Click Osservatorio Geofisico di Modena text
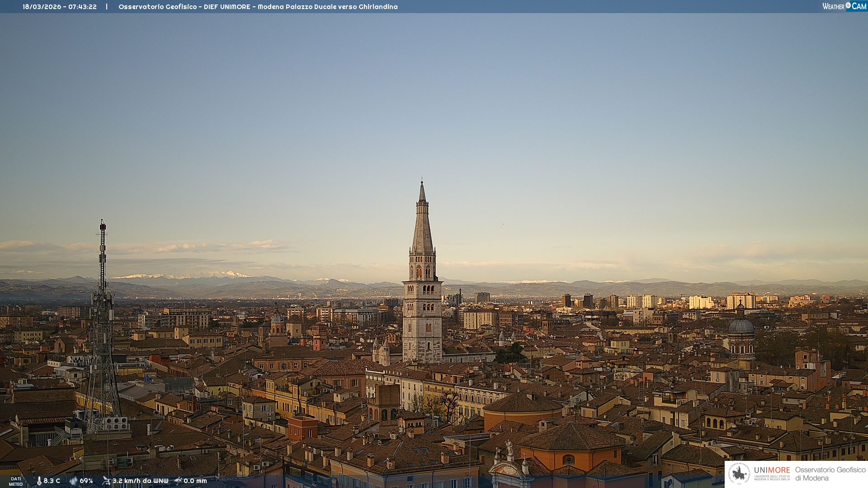 (830, 474)
